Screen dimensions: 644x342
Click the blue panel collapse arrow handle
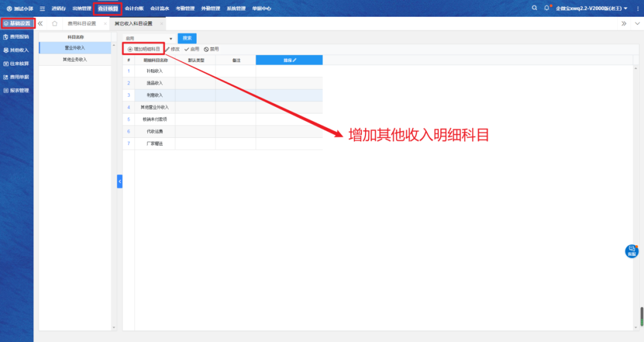(119, 181)
